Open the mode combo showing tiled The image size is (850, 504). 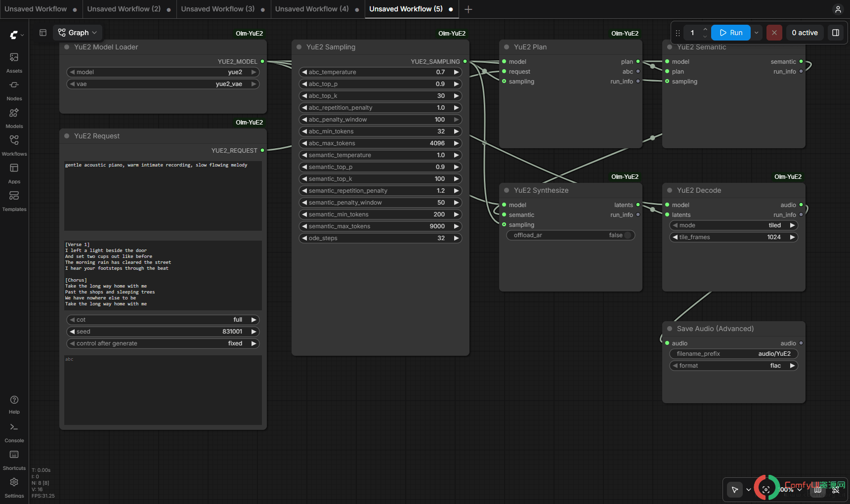[x=734, y=225]
